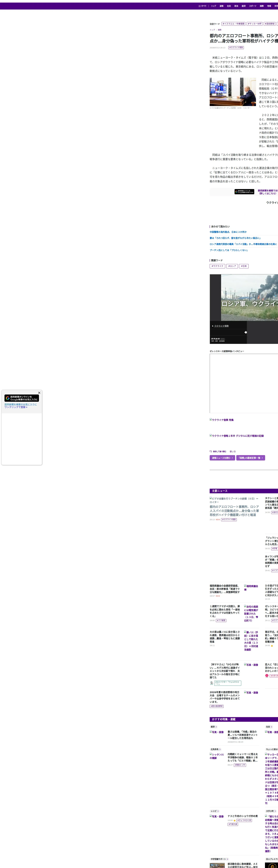Image resolution: width=278 pixels, height=868 pixels.
Task: Open the 内戦続くミャンマーに残る太平洋戦争の痕跡 article
Action: coord(243,757)
